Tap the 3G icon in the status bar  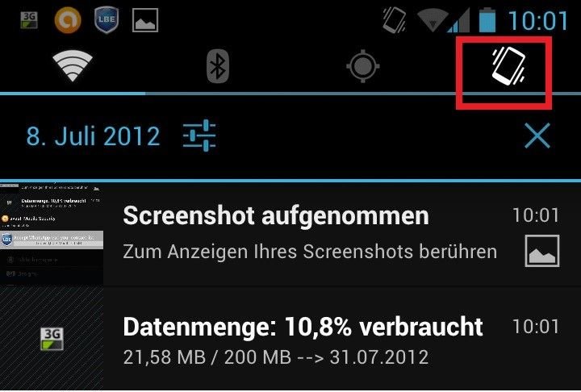point(29,20)
